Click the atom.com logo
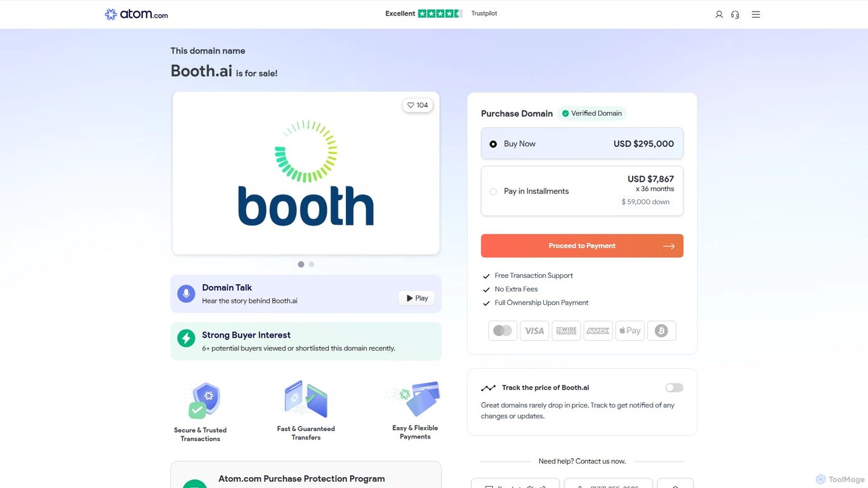The height and width of the screenshot is (488, 868). pyautogui.click(x=136, y=14)
